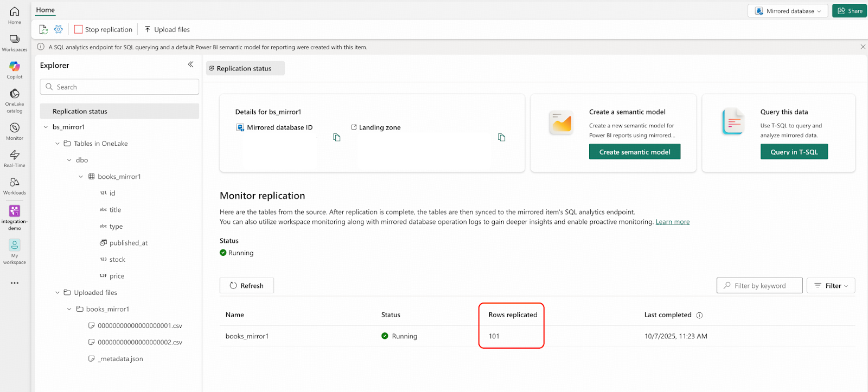The width and height of the screenshot is (868, 392).
Task: Collapse the Explorer pane
Action: [190, 65]
